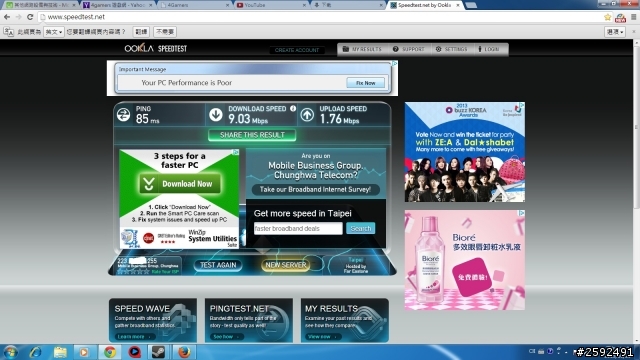Click Fix Now in the banner ad
The image size is (640, 360).
click(365, 83)
